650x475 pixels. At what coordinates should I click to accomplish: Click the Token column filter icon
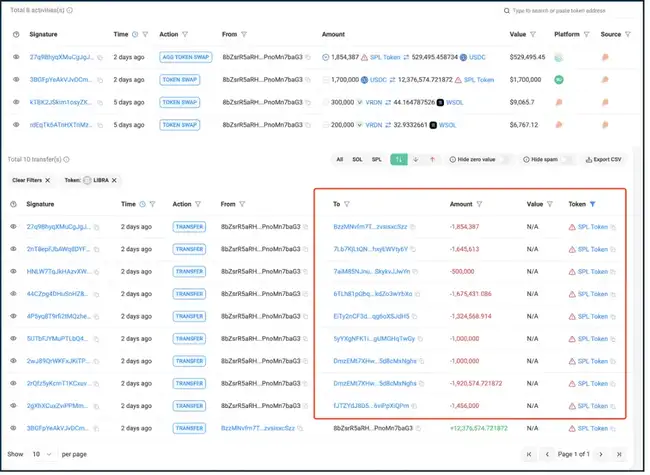click(x=592, y=203)
